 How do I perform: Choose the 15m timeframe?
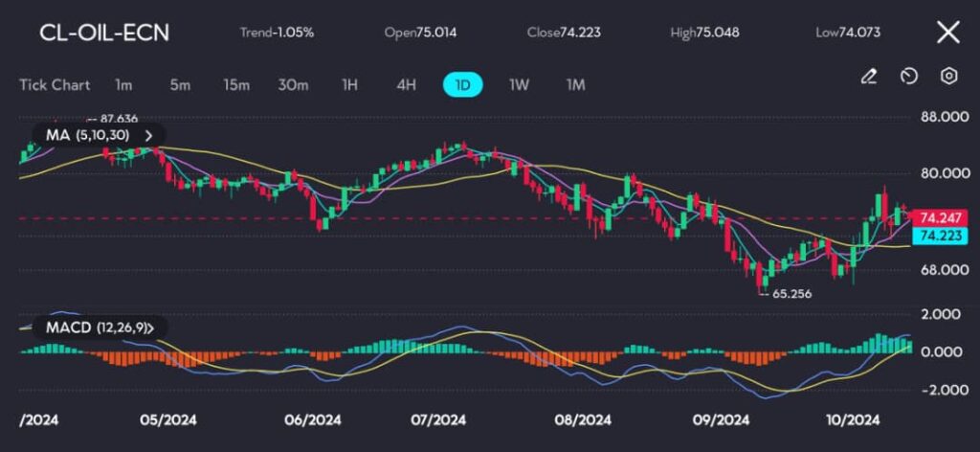click(236, 84)
